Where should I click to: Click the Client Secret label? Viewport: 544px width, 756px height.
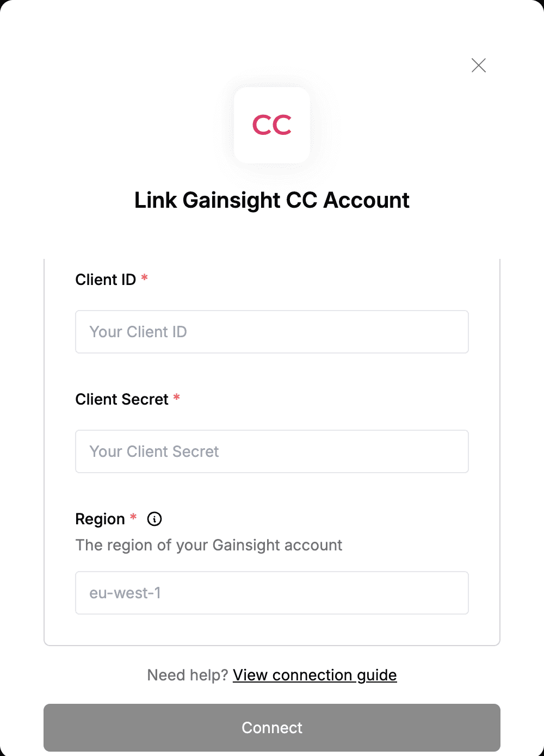pos(122,399)
